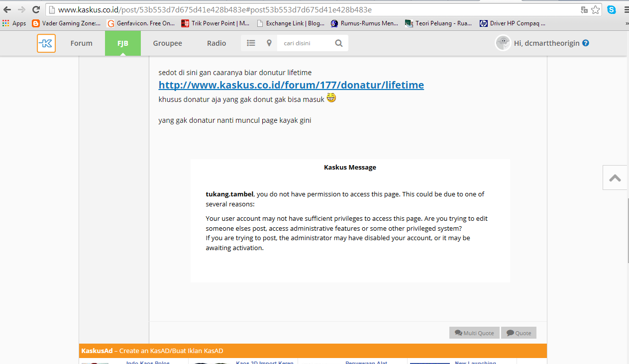The width and height of the screenshot is (629, 364).
Task: Click the translate icon in the address bar
Action: pyautogui.click(x=584, y=10)
